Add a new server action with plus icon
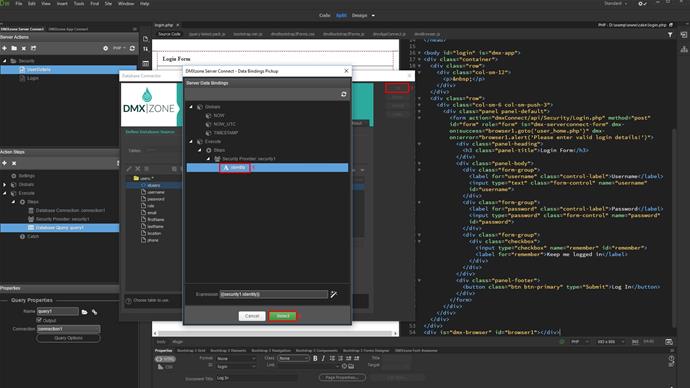Viewport: 690px width, 388px height. point(4,48)
